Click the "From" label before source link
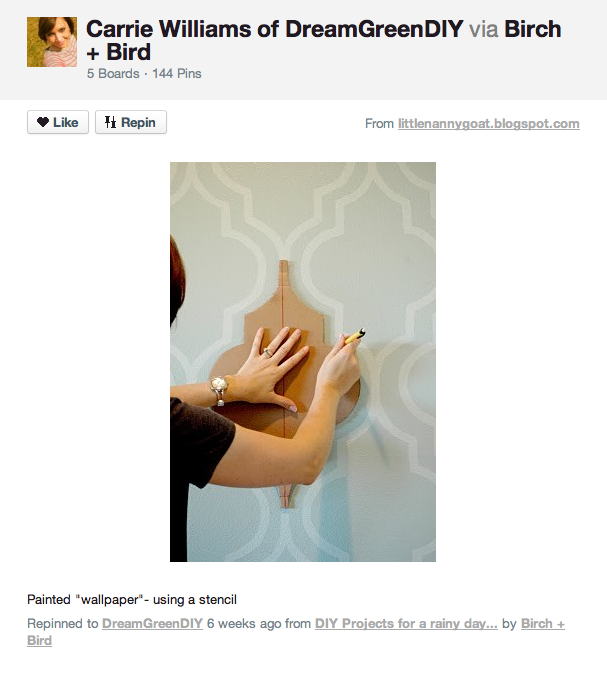The image size is (607, 674). click(x=379, y=124)
